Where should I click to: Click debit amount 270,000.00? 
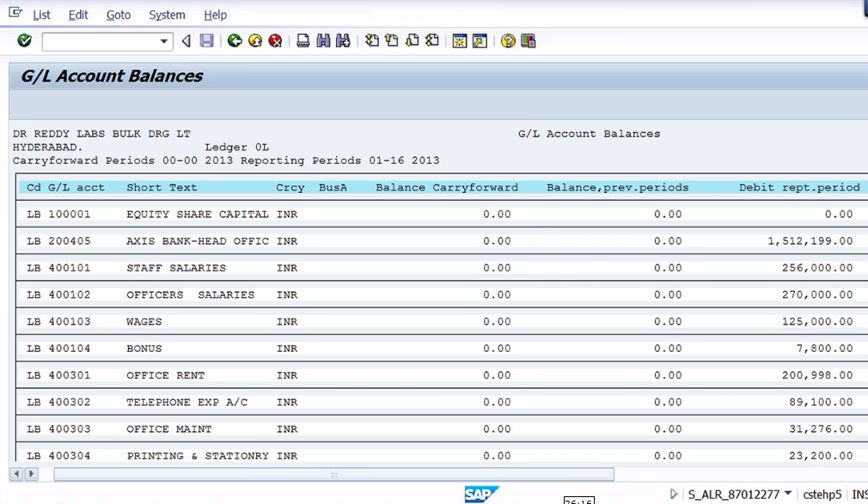817,295
